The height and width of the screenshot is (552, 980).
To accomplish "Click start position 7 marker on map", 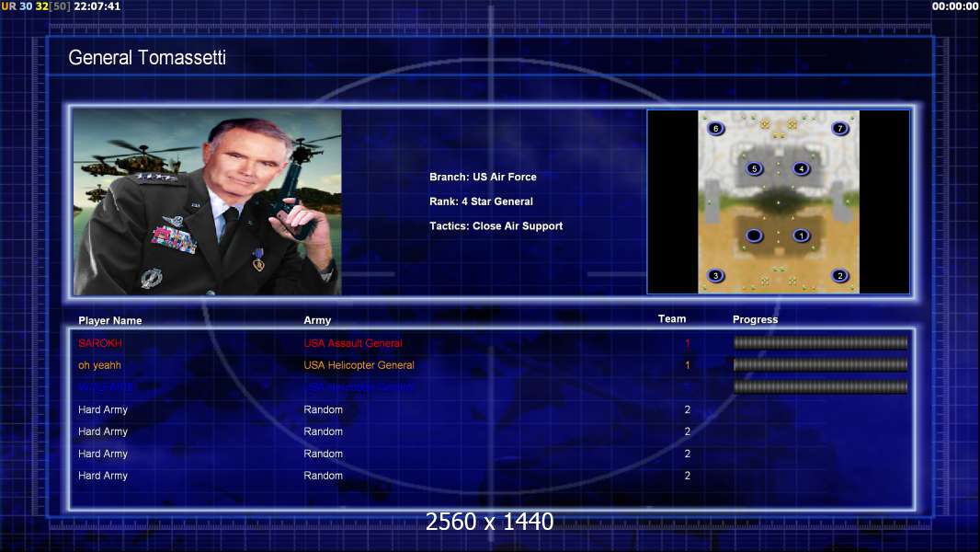I will [840, 129].
